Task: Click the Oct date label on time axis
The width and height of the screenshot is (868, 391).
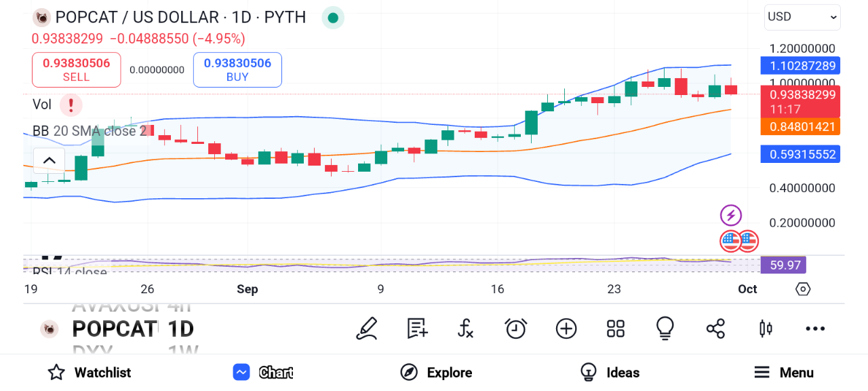Action: pyautogui.click(x=747, y=289)
